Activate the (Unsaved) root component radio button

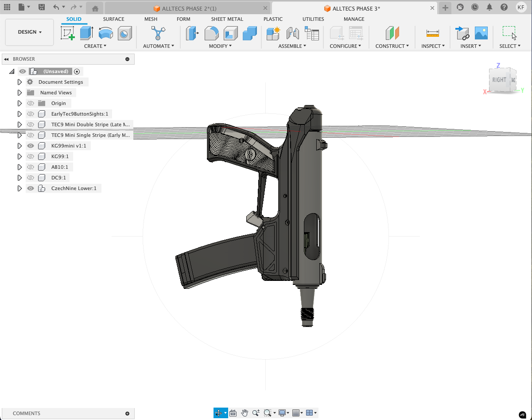[77, 71]
